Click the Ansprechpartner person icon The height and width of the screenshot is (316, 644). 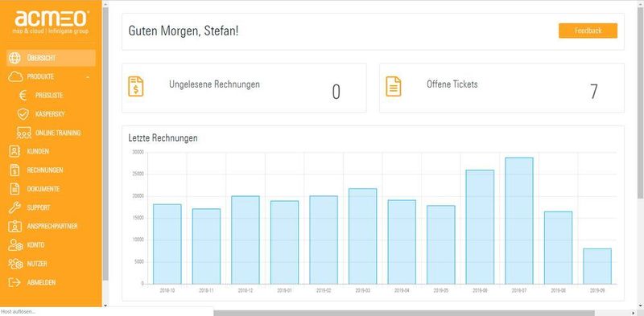pos(14,226)
